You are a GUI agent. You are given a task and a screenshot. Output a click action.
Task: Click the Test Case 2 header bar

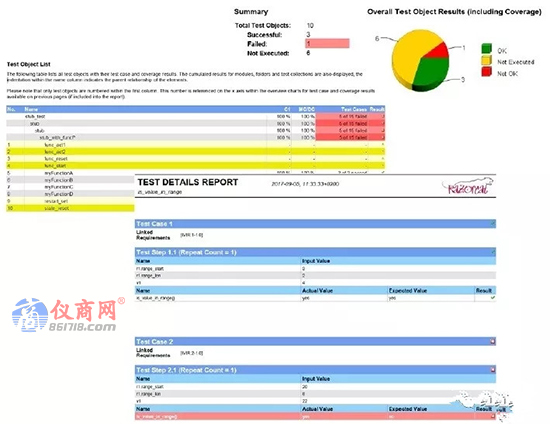pyautogui.click(x=315, y=342)
